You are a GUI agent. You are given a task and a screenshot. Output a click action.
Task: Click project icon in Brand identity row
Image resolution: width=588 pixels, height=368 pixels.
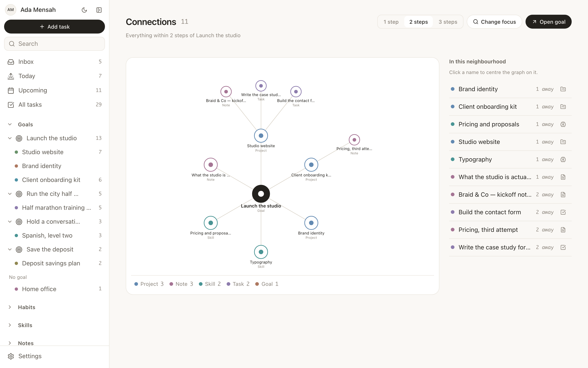pos(563,89)
